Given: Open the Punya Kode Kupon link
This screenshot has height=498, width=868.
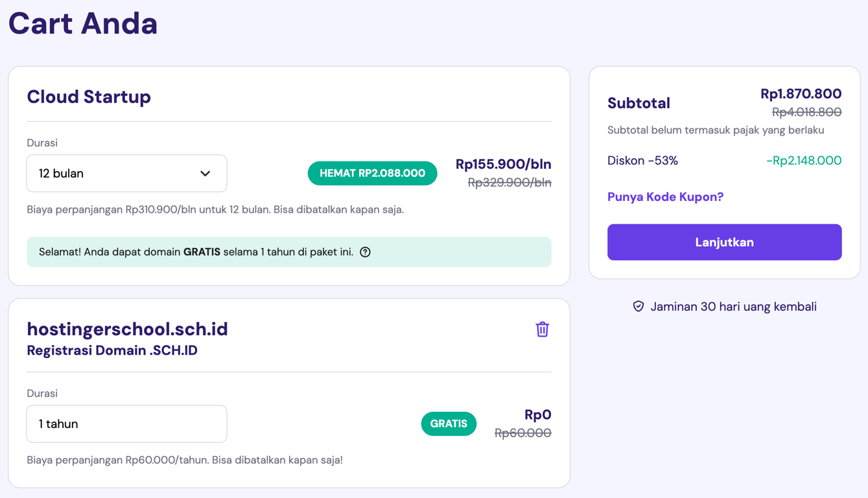Looking at the screenshot, I should [665, 196].
